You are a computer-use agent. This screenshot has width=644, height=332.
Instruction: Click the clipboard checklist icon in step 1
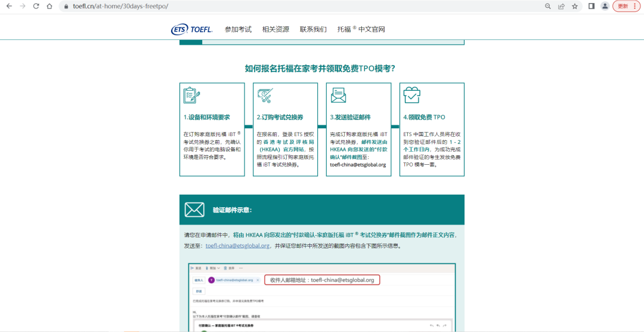click(191, 95)
